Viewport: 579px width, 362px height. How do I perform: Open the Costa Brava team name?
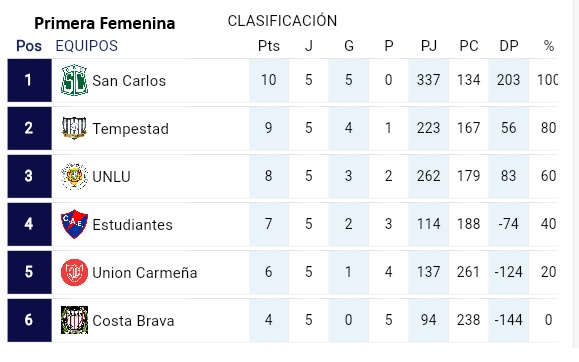click(133, 321)
